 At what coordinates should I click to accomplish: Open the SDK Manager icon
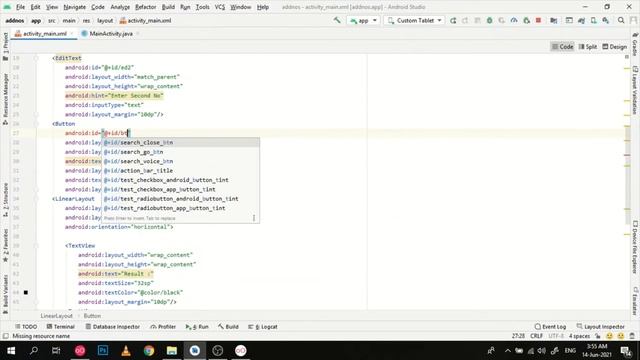tap(606, 20)
